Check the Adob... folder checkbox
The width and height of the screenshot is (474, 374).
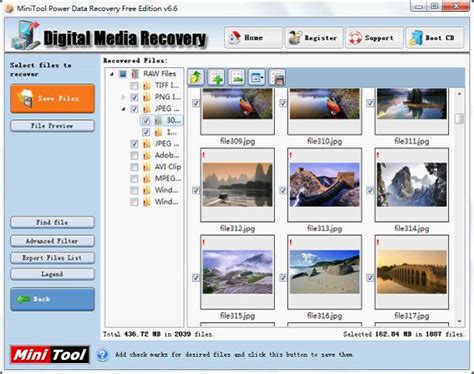coord(134,156)
